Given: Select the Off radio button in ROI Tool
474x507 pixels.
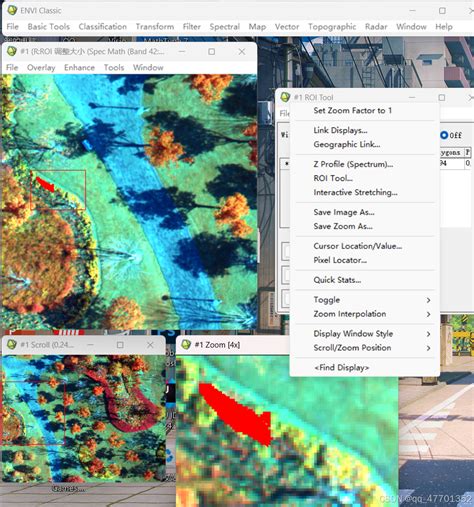Looking at the screenshot, I should click(x=444, y=135).
